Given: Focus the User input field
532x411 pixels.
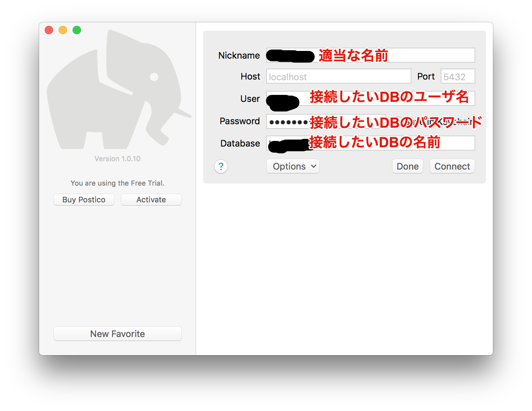Looking at the screenshot, I should tap(370, 98).
